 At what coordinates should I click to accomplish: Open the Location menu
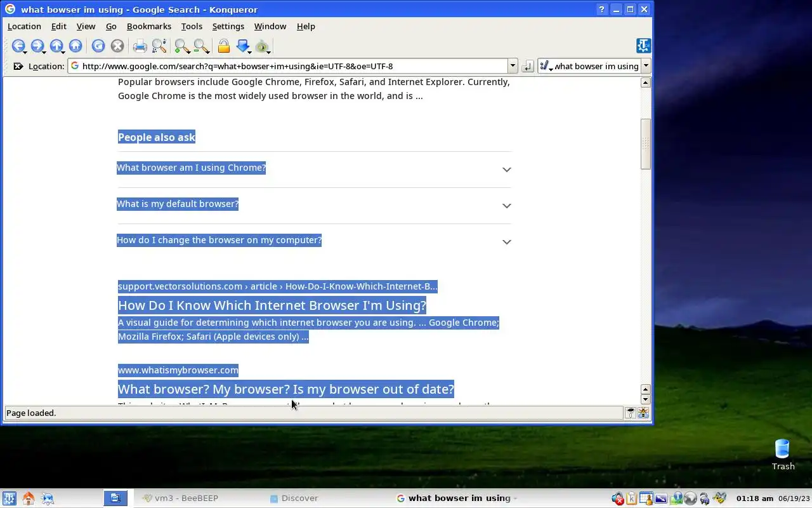[24, 26]
